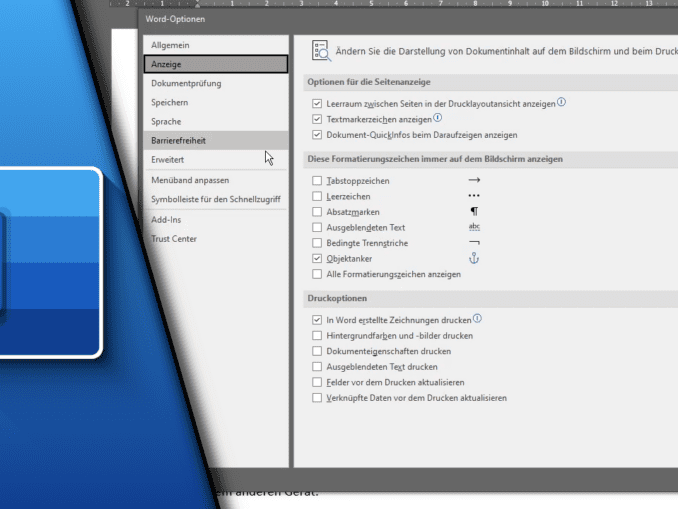Screen dimensions: 678x509
Task: Select the Add-Ins category
Action: point(215,219)
